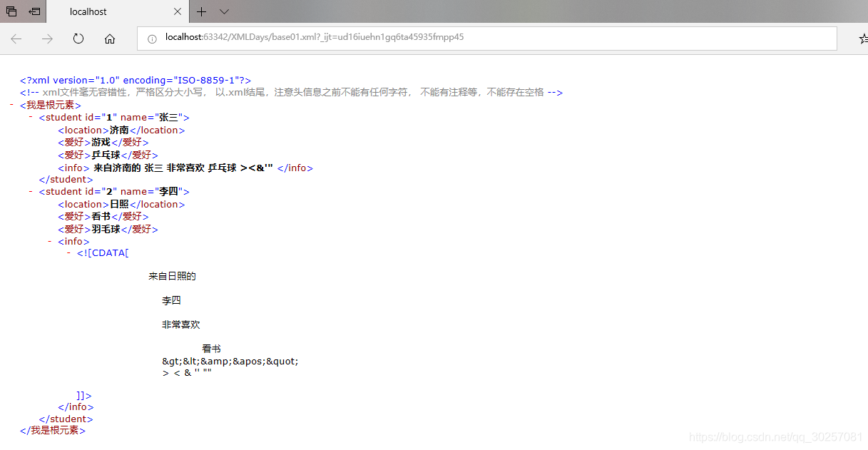Click the info line 来自济南的 张三
Image resolution: width=868 pixels, height=450 pixels.
[185, 168]
